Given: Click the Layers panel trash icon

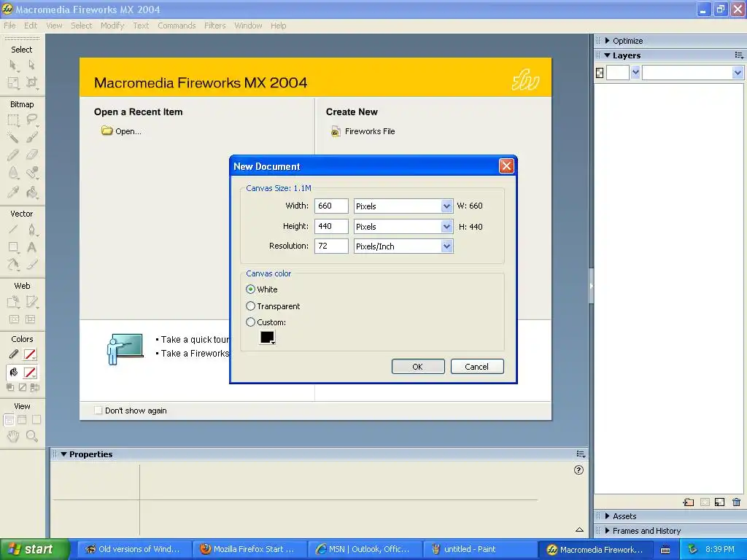Looking at the screenshot, I should click(736, 502).
